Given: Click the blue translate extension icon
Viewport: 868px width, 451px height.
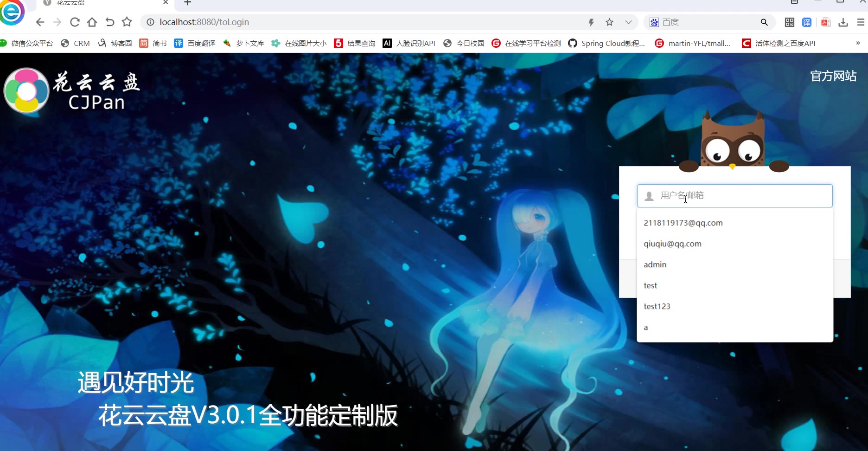Looking at the screenshot, I should (x=807, y=22).
